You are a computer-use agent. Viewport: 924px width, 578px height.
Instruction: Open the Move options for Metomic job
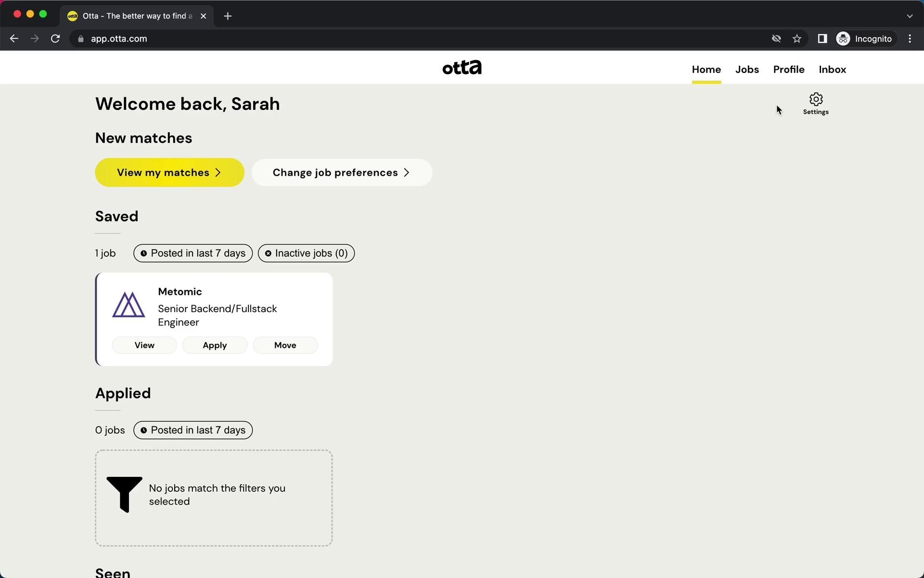285,345
